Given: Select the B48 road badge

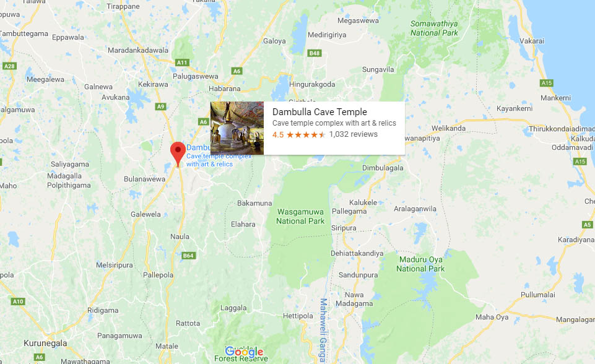Looking at the screenshot, I should click(x=315, y=53).
